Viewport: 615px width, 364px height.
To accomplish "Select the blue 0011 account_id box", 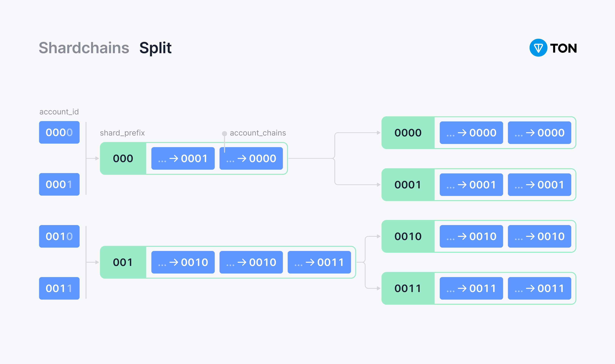I will coord(59,289).
